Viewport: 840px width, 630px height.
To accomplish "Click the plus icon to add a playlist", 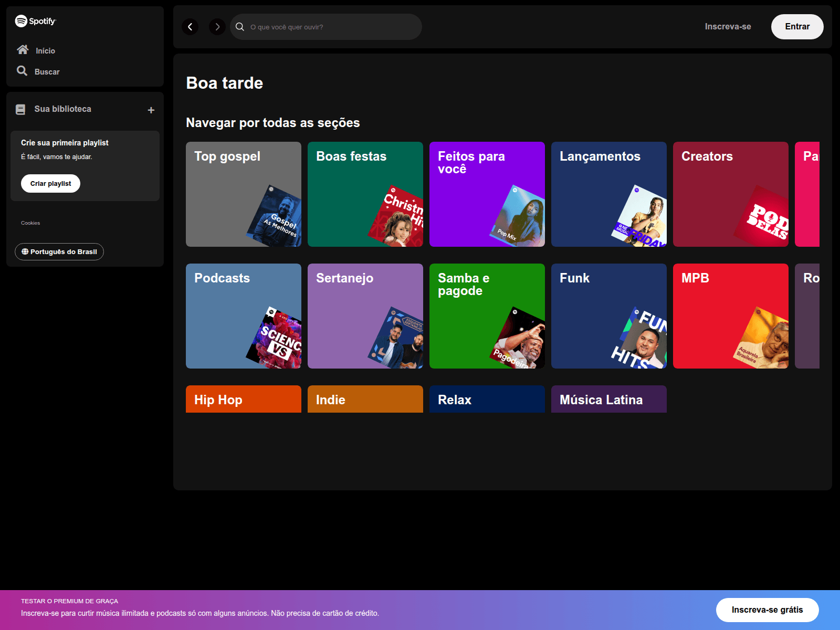I will point(151,110).
